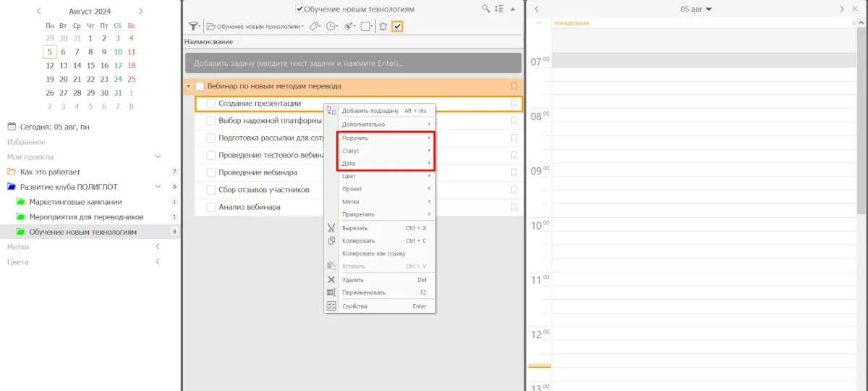Open the filter funnel icon in task toolbar
Viewport: 868px width, 391px height.
coord(193,26)
